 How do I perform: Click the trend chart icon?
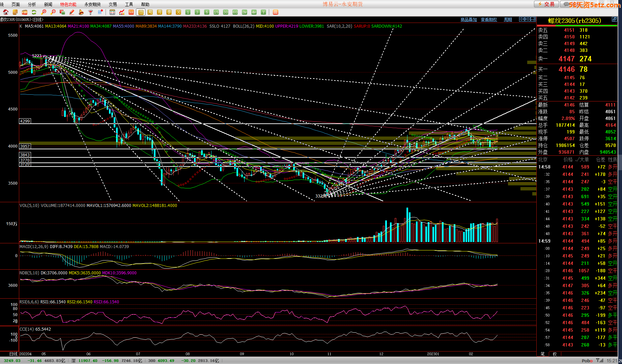pyautogui.click(x=122, y=12)
